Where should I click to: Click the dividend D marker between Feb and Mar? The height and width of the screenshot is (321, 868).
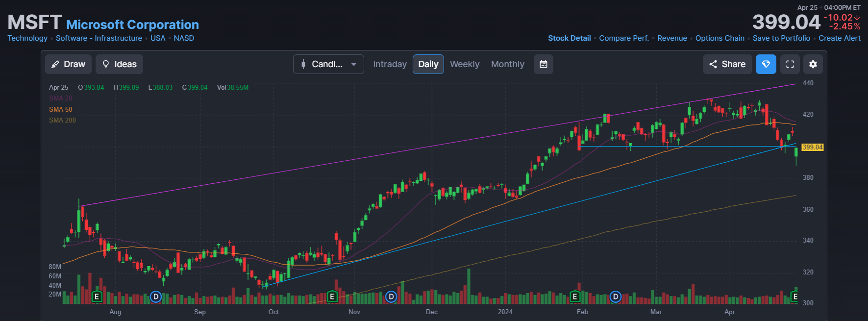click(x=616, y=296)
